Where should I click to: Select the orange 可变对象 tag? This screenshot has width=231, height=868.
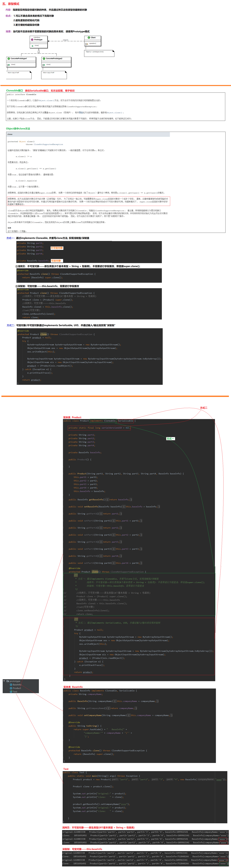tap(56, 260)
